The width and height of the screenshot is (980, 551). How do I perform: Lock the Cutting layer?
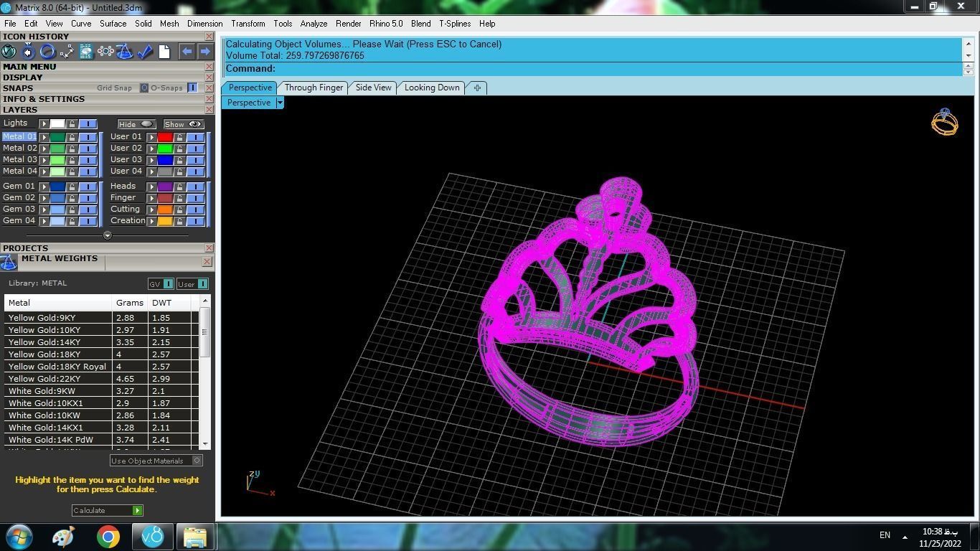[179, 209]
